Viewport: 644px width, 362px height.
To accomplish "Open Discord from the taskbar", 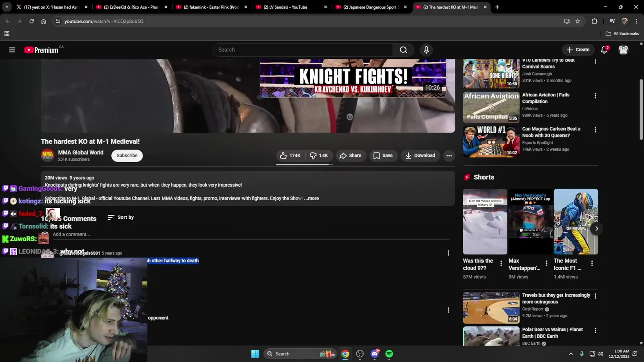I will pos(375,354).
